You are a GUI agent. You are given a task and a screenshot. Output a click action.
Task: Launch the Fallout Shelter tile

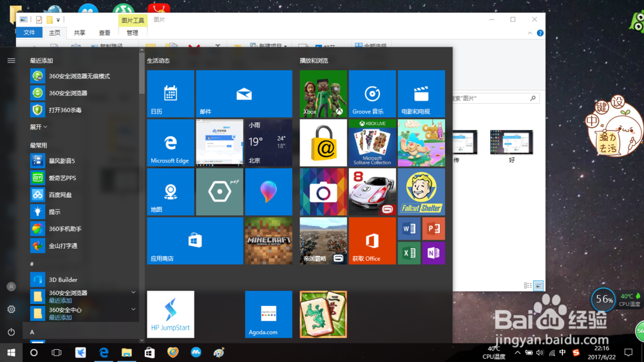tap(421, 192)
